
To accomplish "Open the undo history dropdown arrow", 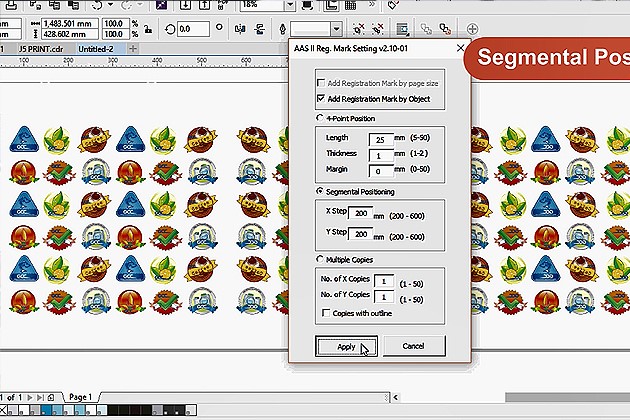I will [x=110, y=5].
